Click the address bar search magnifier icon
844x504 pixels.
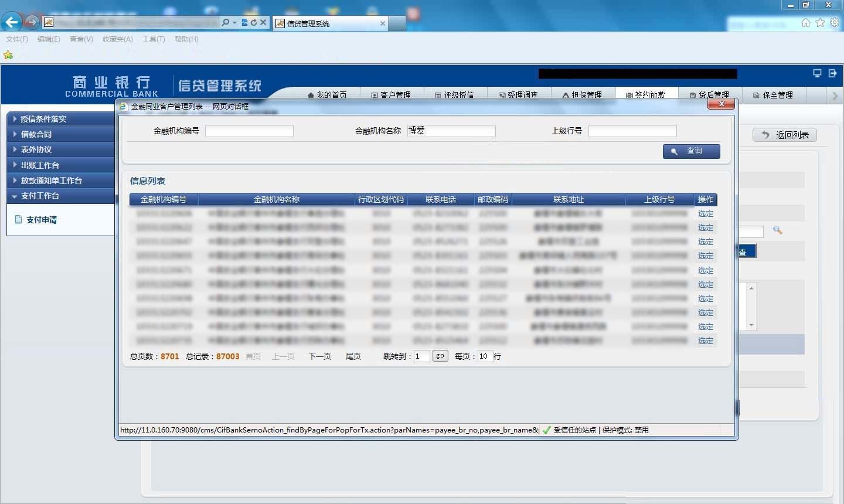coord(226,22)
